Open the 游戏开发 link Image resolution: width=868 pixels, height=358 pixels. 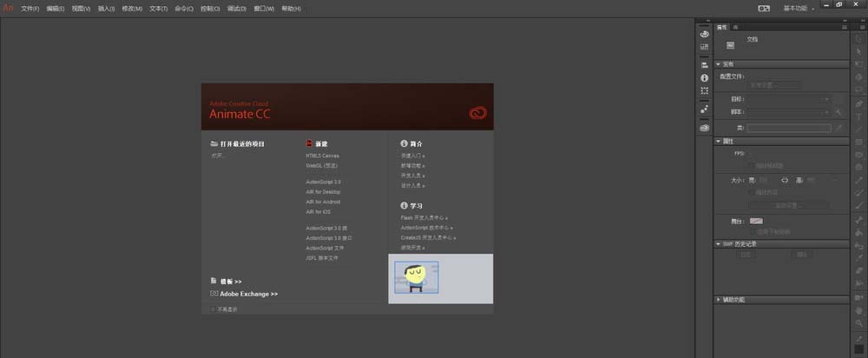point(413,248)
